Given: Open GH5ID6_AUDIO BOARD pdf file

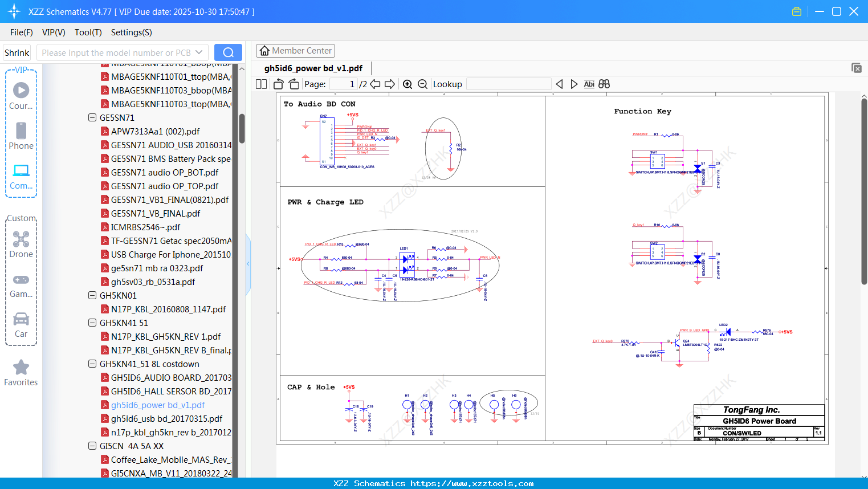Looking at the screenshot, I should coord(171,378).
